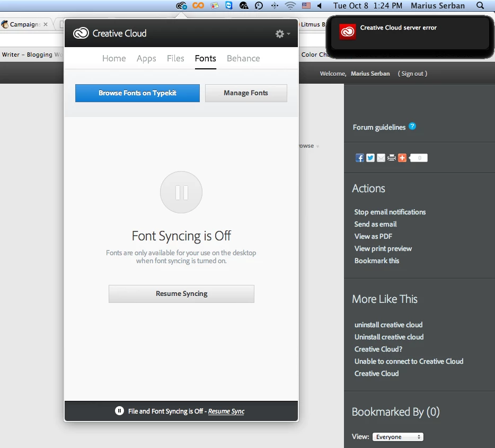
Task: Open lowercase 'uninstall creative cloud' link
Action: coord(388,325)
